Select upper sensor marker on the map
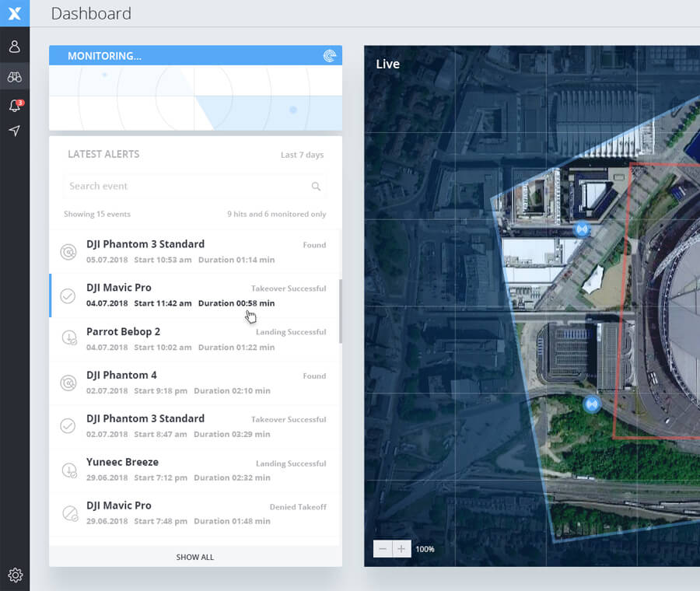Viewport: 700px width, 591px height. click(x=581, y=229)
